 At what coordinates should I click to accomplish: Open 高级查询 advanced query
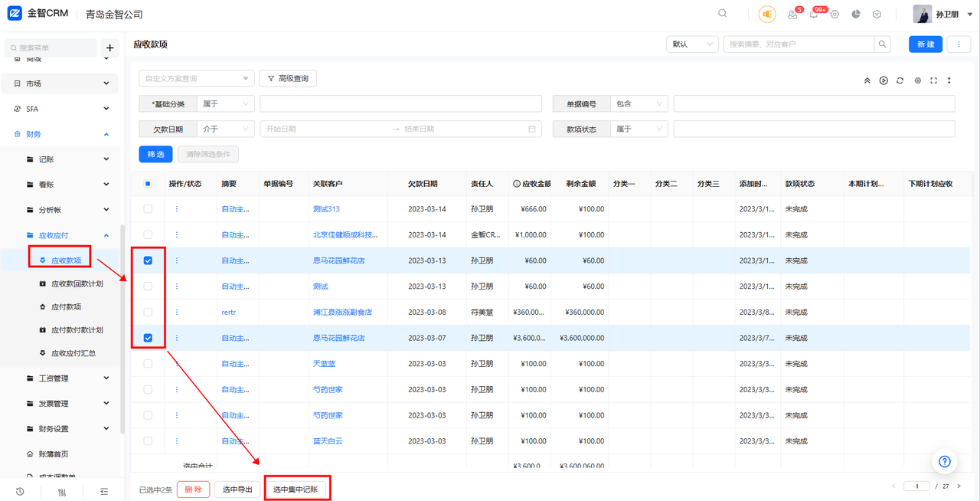tap(288, 78)
